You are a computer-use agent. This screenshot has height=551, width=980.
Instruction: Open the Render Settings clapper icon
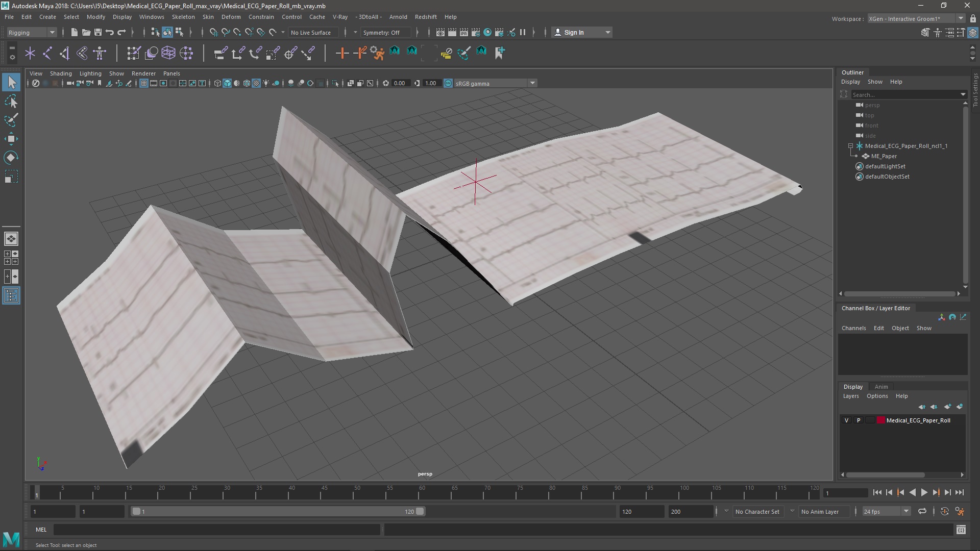pos(476,32)
